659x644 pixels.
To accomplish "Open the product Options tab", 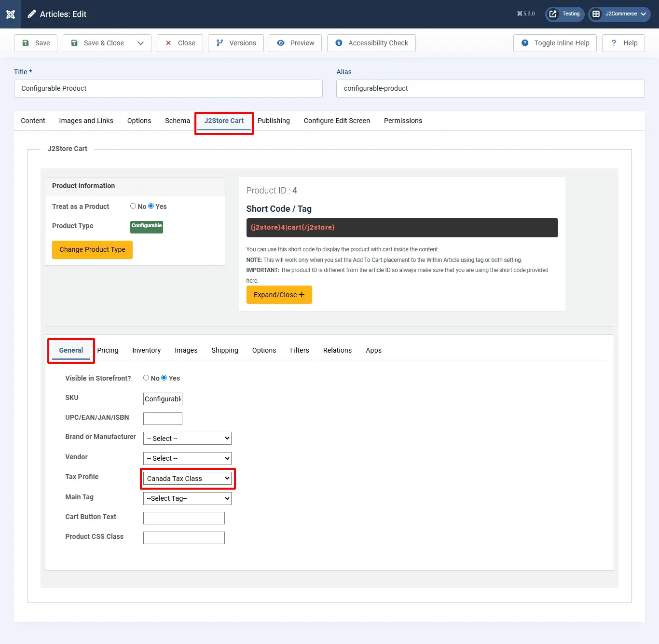I will pos(264,350).
